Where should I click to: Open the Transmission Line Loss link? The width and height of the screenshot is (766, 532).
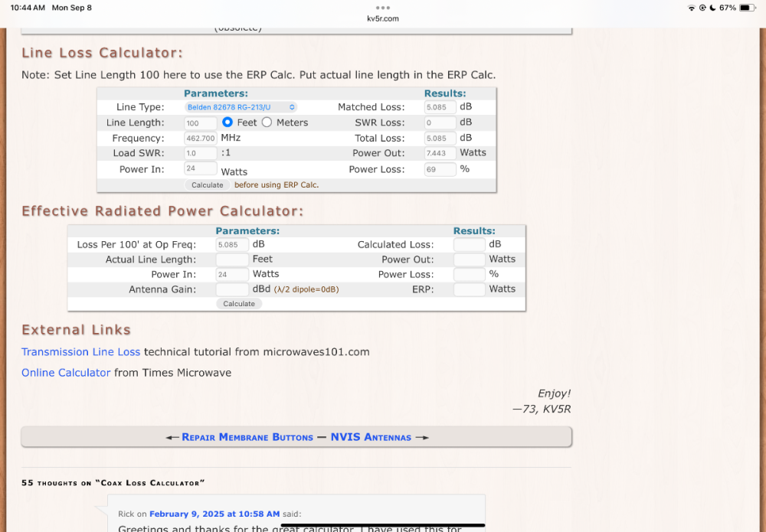(x=80, y=352)
